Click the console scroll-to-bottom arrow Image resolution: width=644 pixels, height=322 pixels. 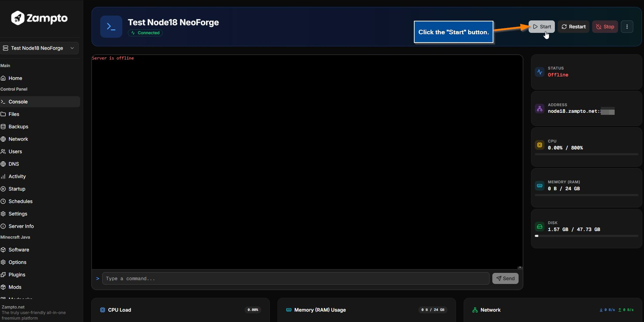(520, 267)
